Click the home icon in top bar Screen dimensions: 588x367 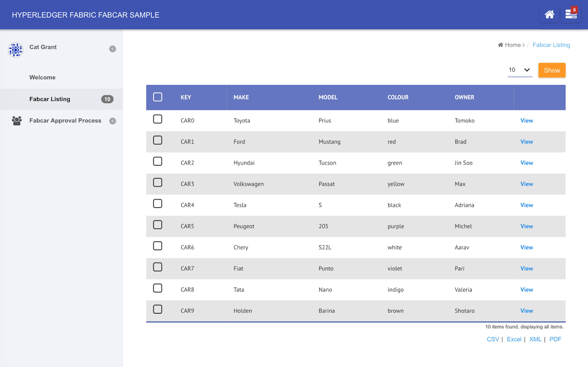click(x=549, y=15)
